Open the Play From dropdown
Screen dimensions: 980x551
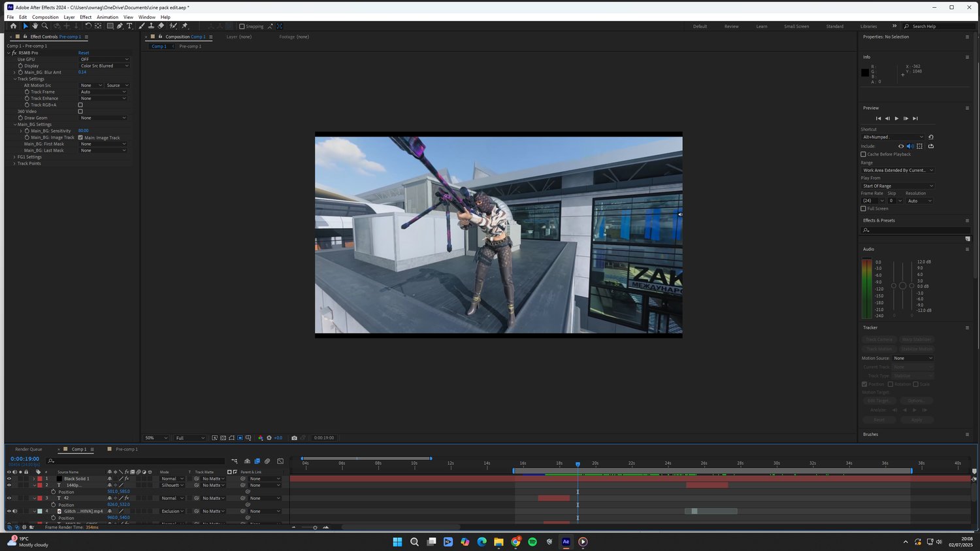pyautogui.click(x=897, y=186)
